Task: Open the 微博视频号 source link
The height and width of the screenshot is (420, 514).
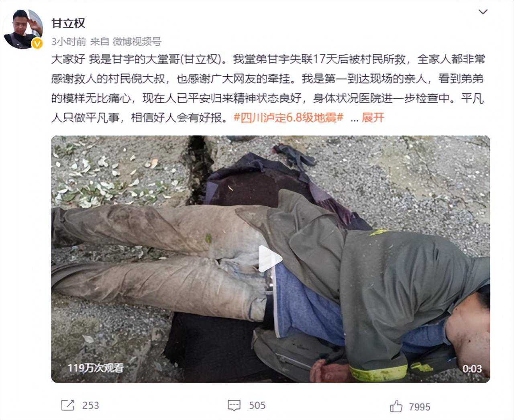Action: pos(137,41)
